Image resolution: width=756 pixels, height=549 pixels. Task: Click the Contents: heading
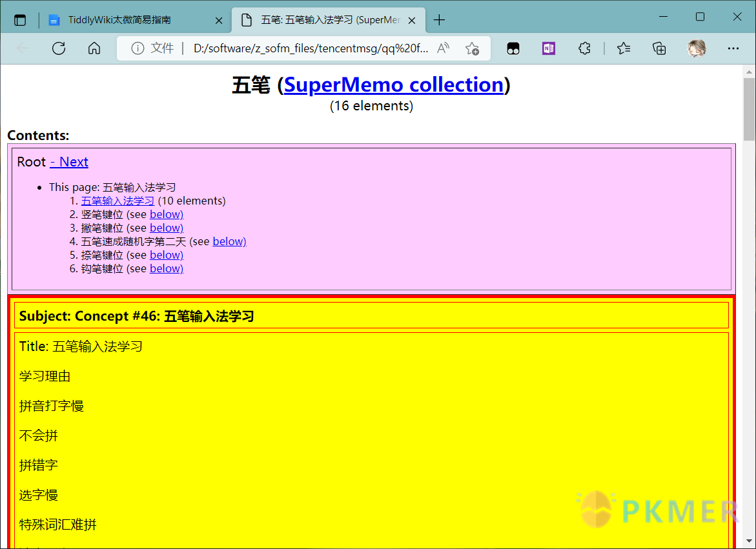39,135
